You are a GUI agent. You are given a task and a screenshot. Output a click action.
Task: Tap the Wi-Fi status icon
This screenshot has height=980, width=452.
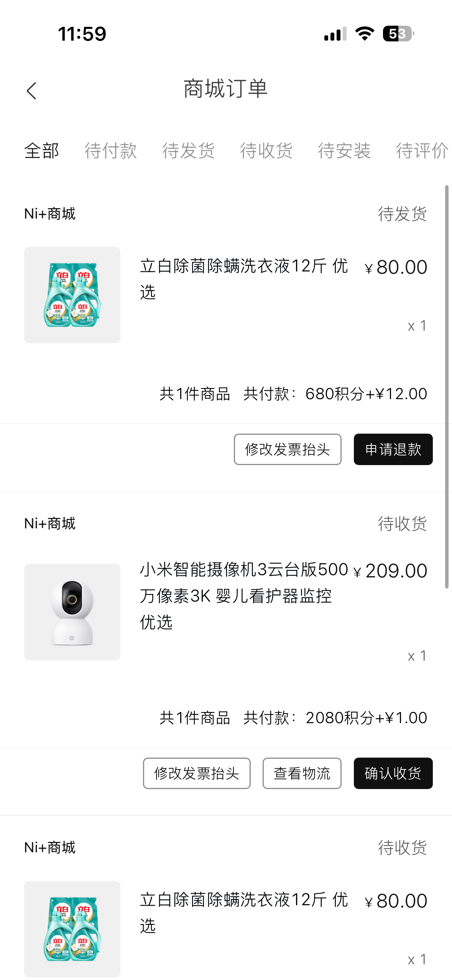click(365, 34)
